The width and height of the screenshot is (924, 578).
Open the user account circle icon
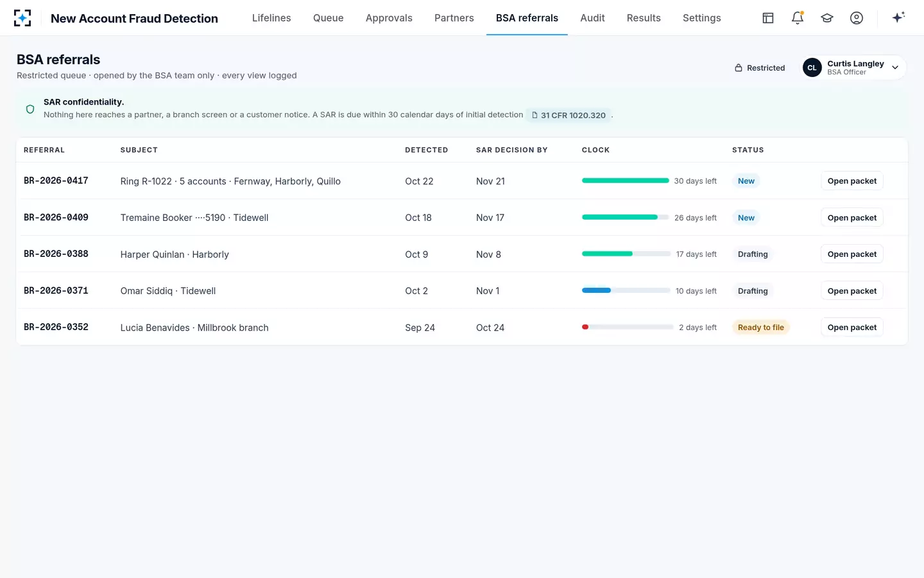click(857, 18)
